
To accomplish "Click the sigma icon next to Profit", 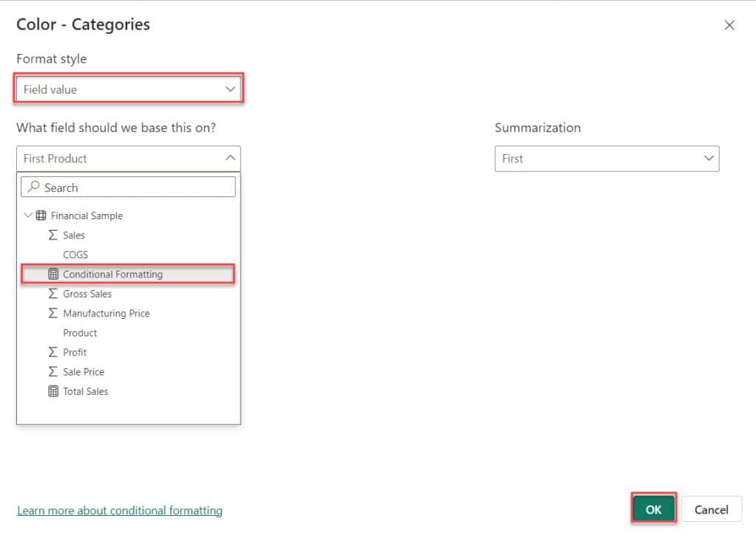I will click(53, 352).
